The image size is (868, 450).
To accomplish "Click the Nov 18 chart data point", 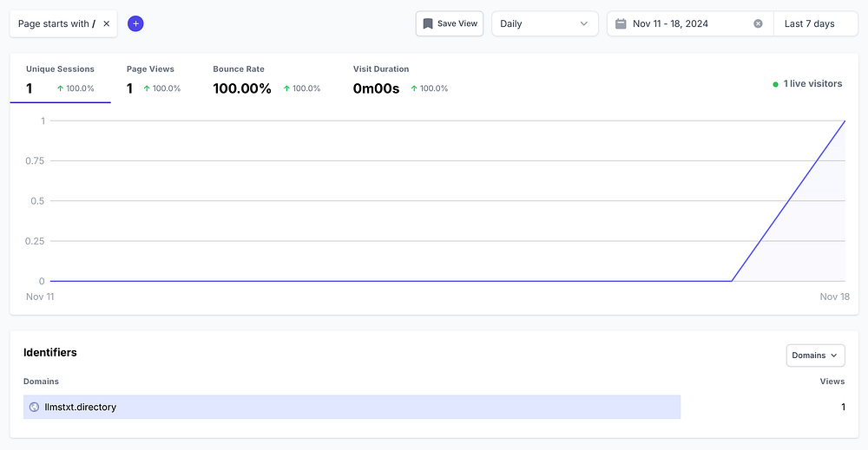I will point(845,121).
